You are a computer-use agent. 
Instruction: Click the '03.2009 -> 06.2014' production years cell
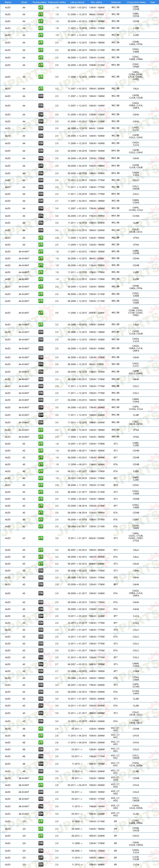[x=77, y=506]
